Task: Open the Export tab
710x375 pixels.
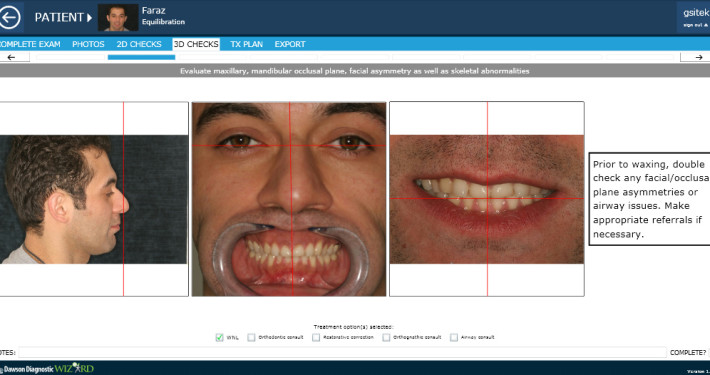Action: 290,44
